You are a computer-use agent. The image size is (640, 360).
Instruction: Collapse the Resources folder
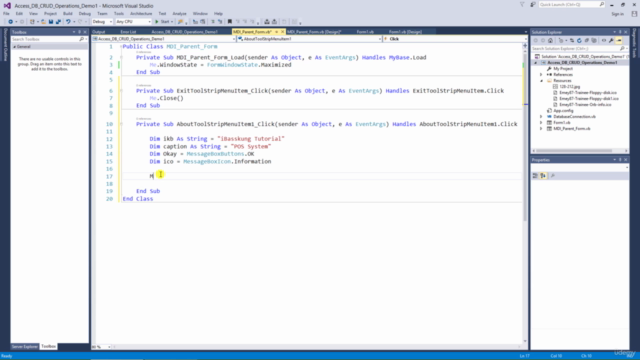point(541,81)
